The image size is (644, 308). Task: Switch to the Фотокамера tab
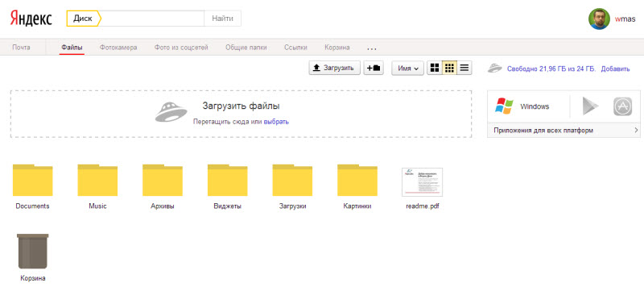[x=118, y=48]
